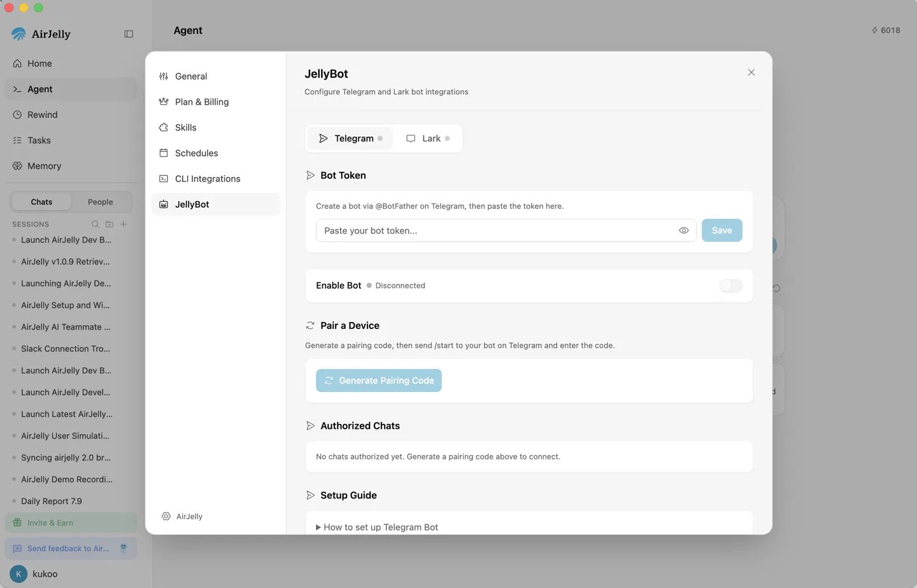Click Send feedback to AirJelly
The image size is (917, 588).
point(71,549)
